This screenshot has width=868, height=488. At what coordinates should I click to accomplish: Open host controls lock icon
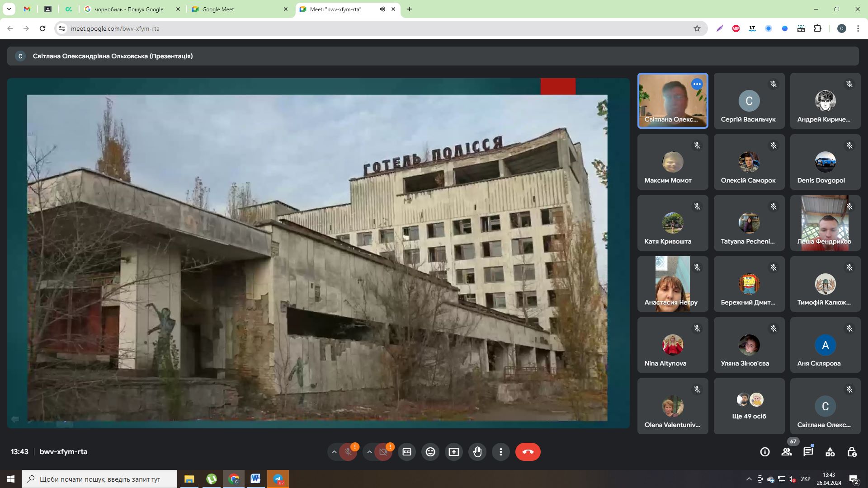click(x=852, y=452)
